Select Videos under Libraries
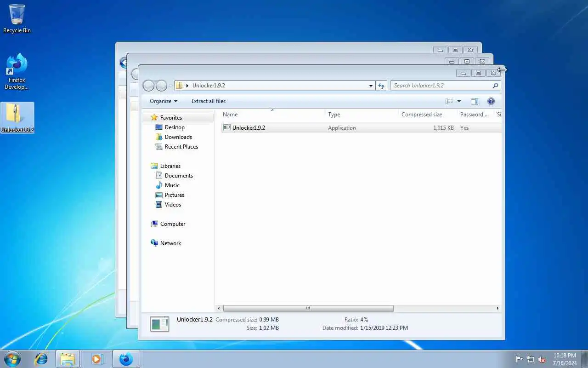Screen dimensions: 588x368 pyautogui.click(x=173, y=205)
